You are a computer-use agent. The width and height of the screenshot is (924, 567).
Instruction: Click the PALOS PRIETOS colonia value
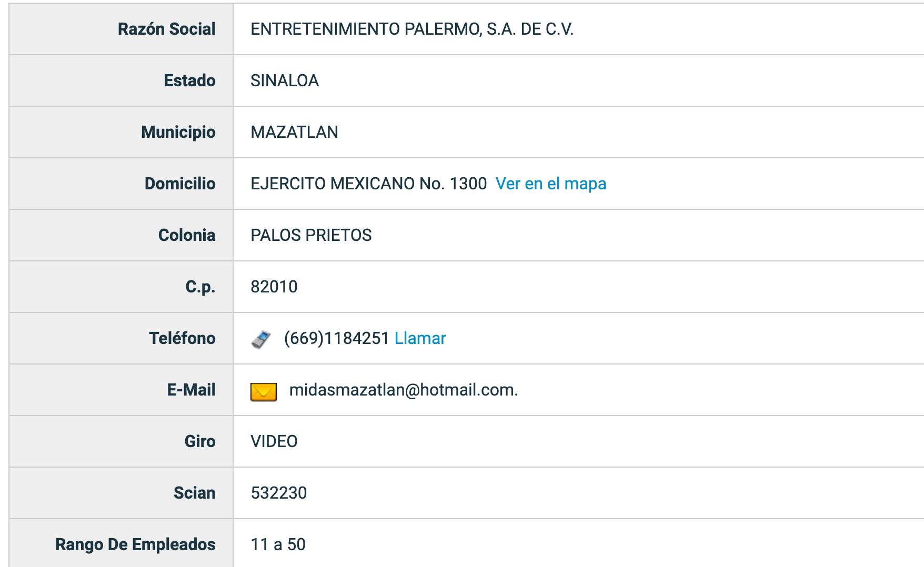(x=311, y=235)
